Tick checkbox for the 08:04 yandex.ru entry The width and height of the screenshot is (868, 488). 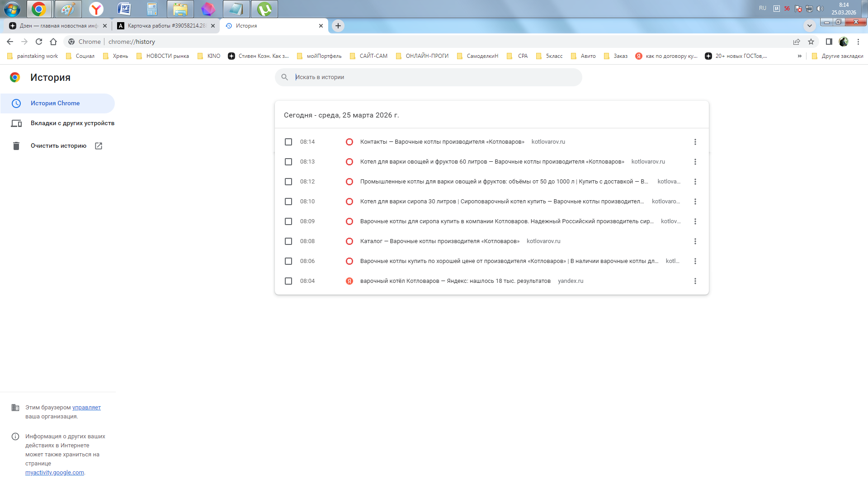click(288, 281)
